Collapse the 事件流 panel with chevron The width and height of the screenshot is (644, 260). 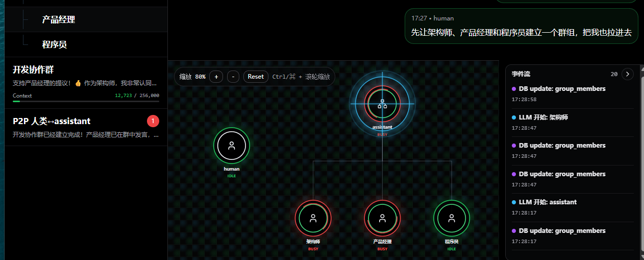tap(627, 74)
